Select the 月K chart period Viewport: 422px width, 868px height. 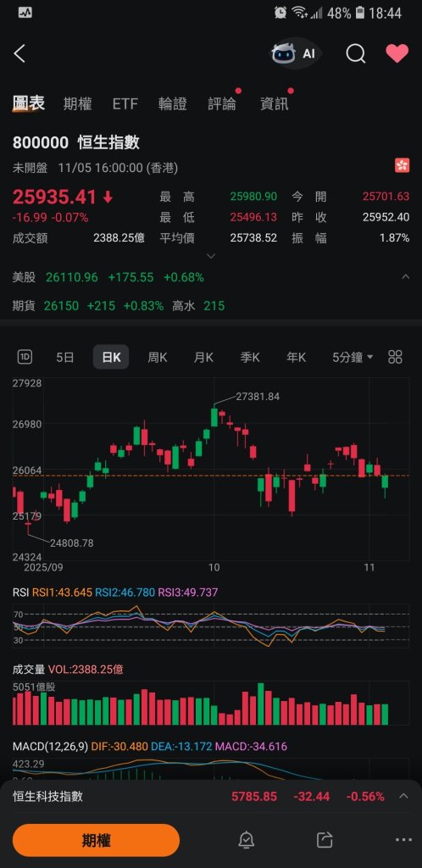(203, 357)
